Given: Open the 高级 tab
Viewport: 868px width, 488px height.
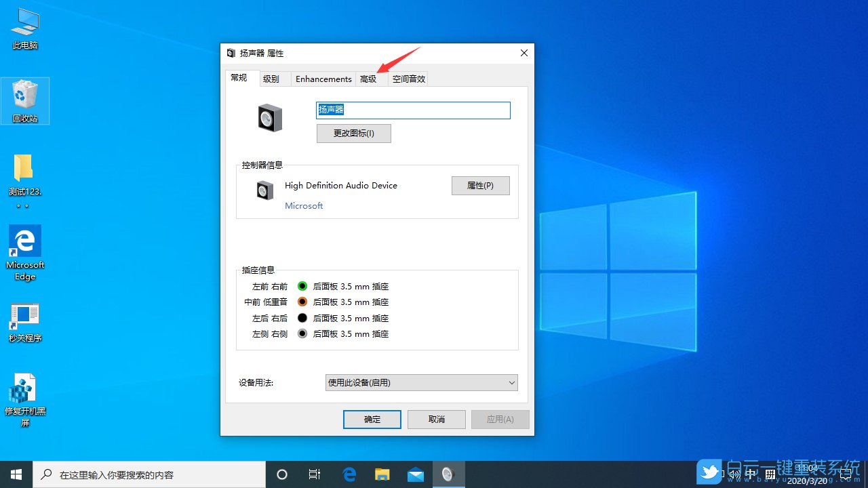Looking at the screenshot, I should click(x=369, y=78).
